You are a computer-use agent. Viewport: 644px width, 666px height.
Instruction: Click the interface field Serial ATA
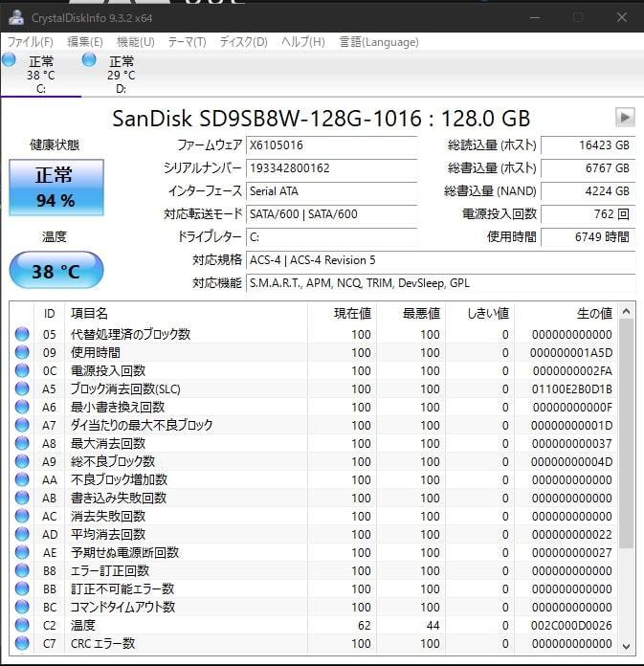click(332, 191)
